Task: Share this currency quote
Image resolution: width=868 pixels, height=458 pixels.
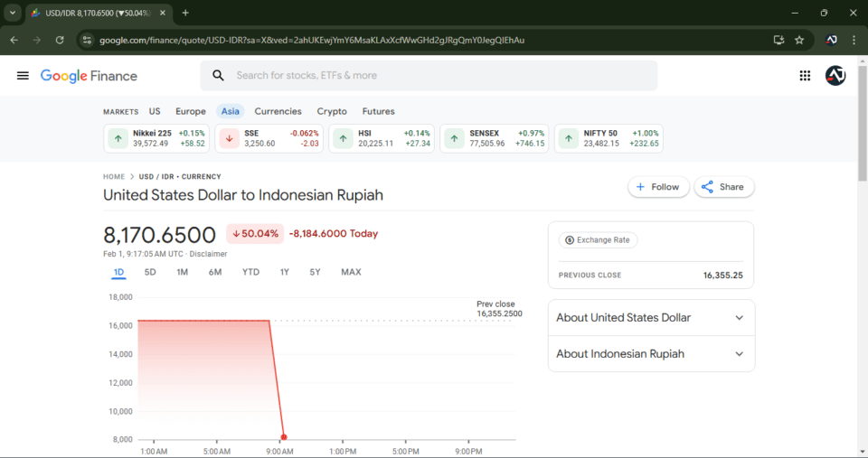Action: tap(724, 187)
